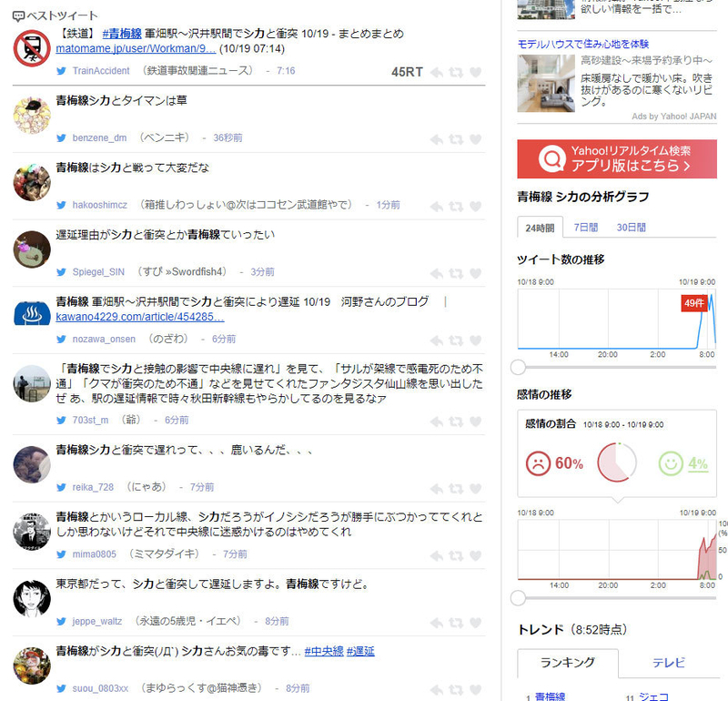728x701 pixels.
Task: Click Twitter bird icon beside TrainAccident
Action: tap(61, 71)
